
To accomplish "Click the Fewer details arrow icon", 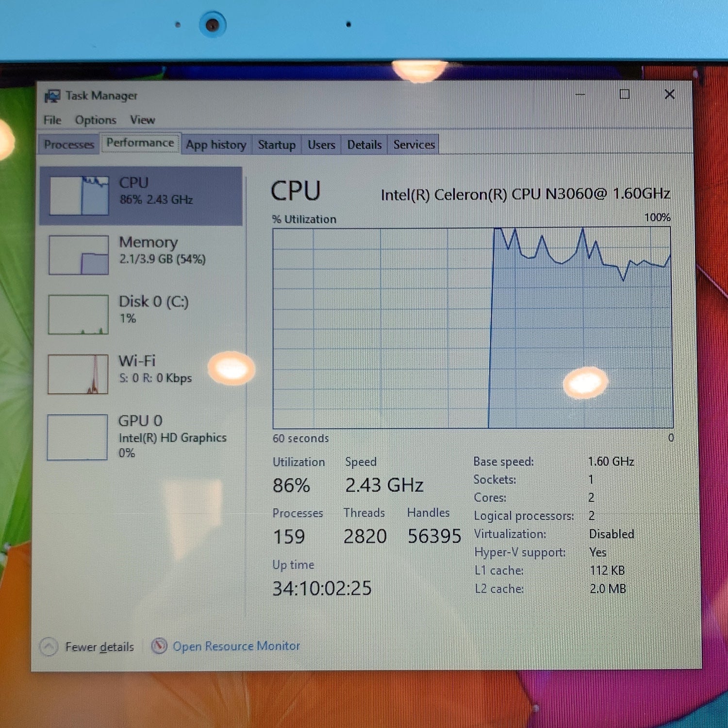I will (x=49, y=646).
